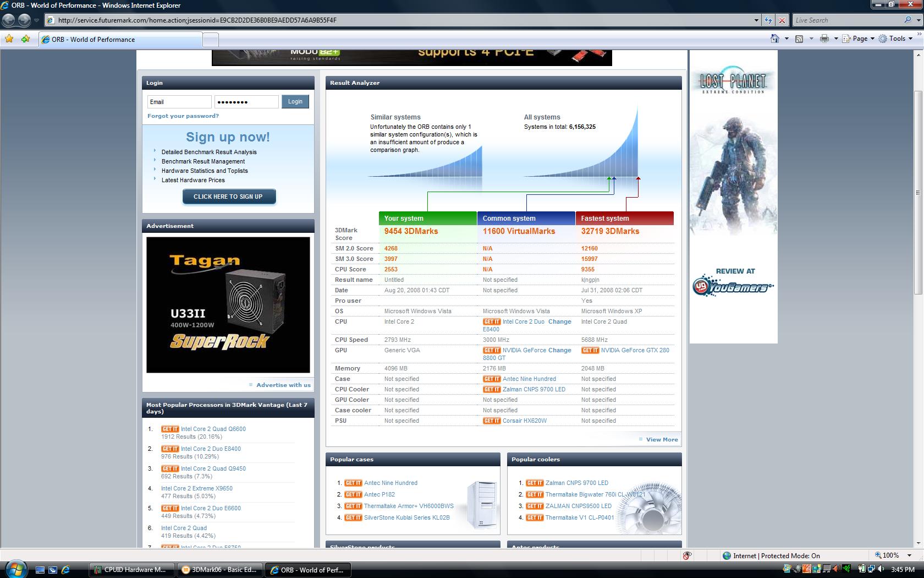Click GET IT badge next to GeForce GTX 280
This screenshot has width=924, height=578.
click(x=590, y=350)
